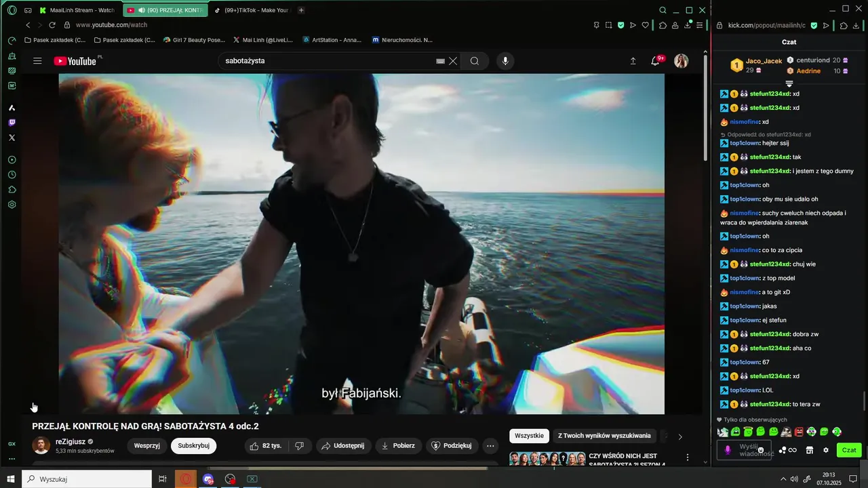The image size is (868, 488).
Task: Click the Subskrybuj button
Action: [193, 446]
